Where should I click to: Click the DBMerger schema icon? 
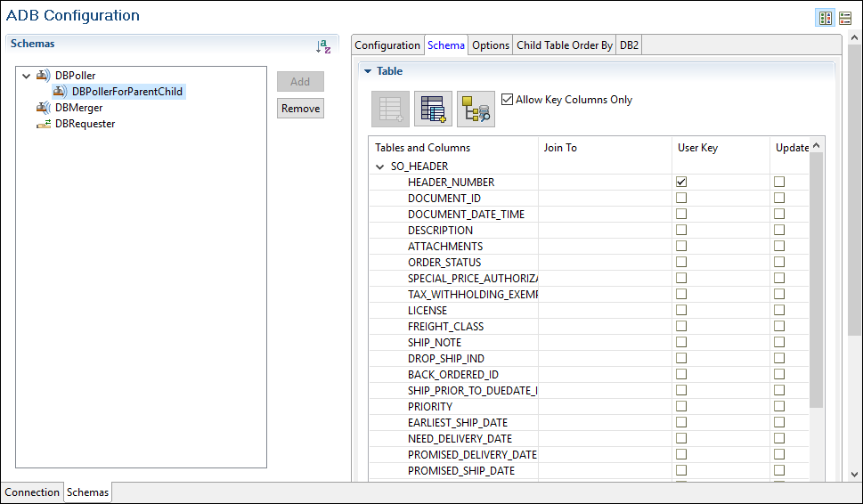[43, 108]
